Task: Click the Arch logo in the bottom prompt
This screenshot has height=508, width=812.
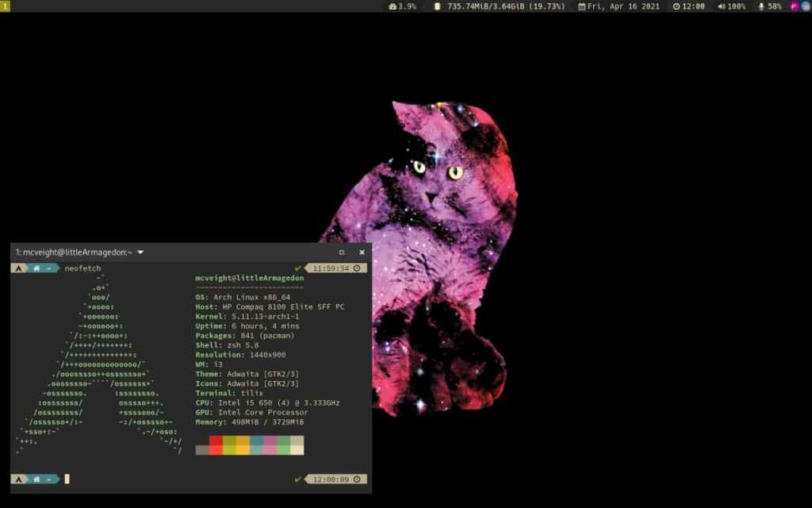Action: click(x=17, y=479)
